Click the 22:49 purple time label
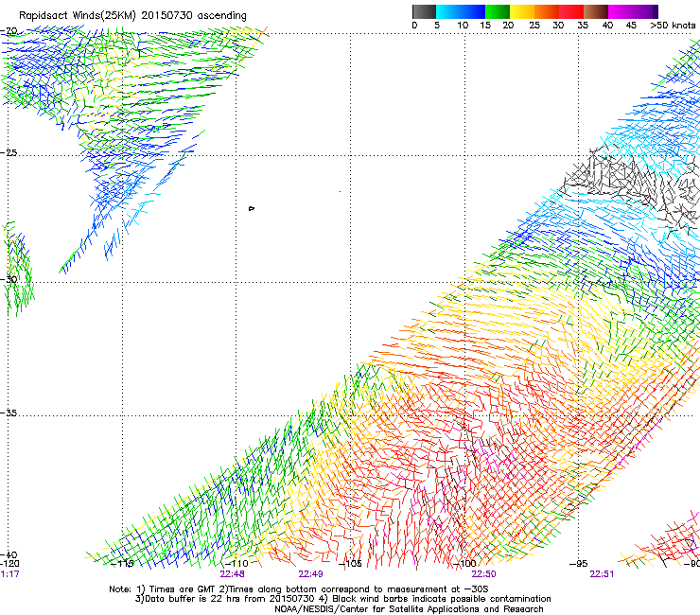The image size is (700, 615). pyautogui.click(x=310, y=574)
